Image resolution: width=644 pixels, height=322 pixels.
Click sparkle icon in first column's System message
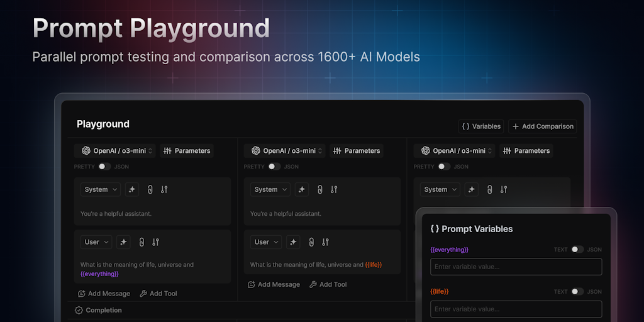[132, 189]
